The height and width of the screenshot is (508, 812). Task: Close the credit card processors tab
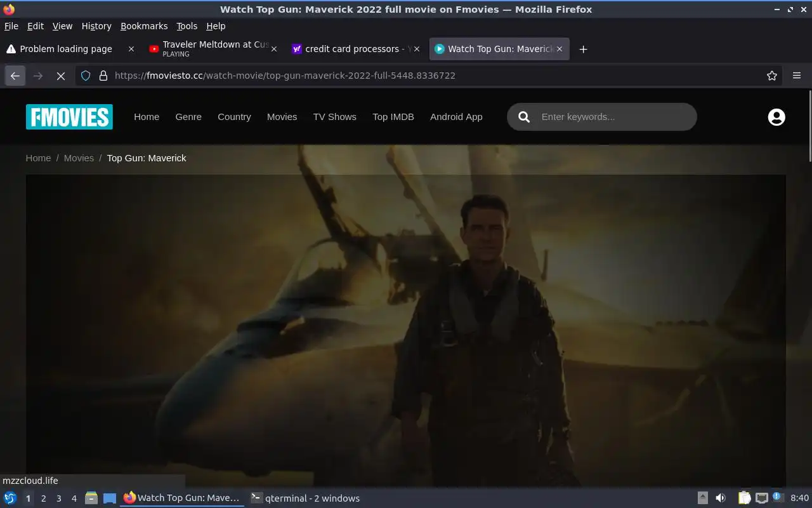pyautogui.click(x=417, y=49)
